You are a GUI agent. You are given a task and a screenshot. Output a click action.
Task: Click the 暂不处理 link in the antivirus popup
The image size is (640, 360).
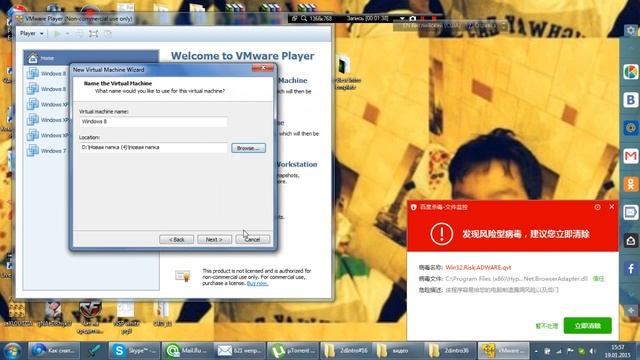[547, 326]
